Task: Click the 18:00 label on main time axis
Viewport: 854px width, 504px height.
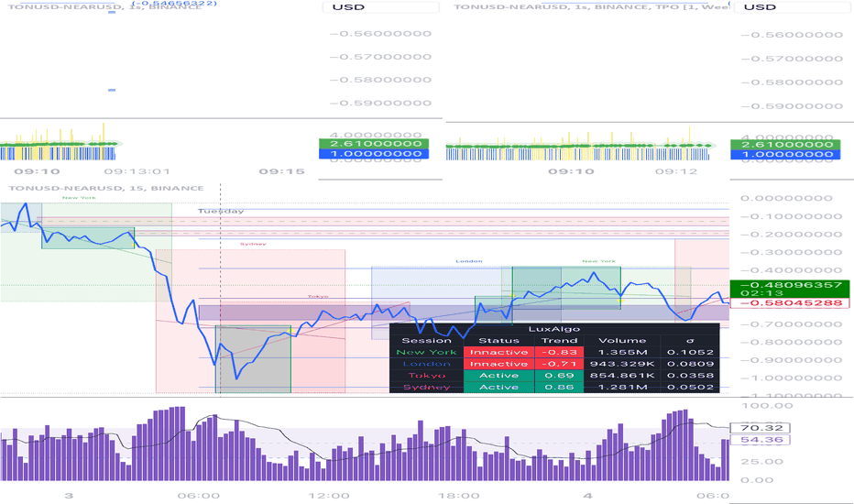Action: (x=459, y=496)
